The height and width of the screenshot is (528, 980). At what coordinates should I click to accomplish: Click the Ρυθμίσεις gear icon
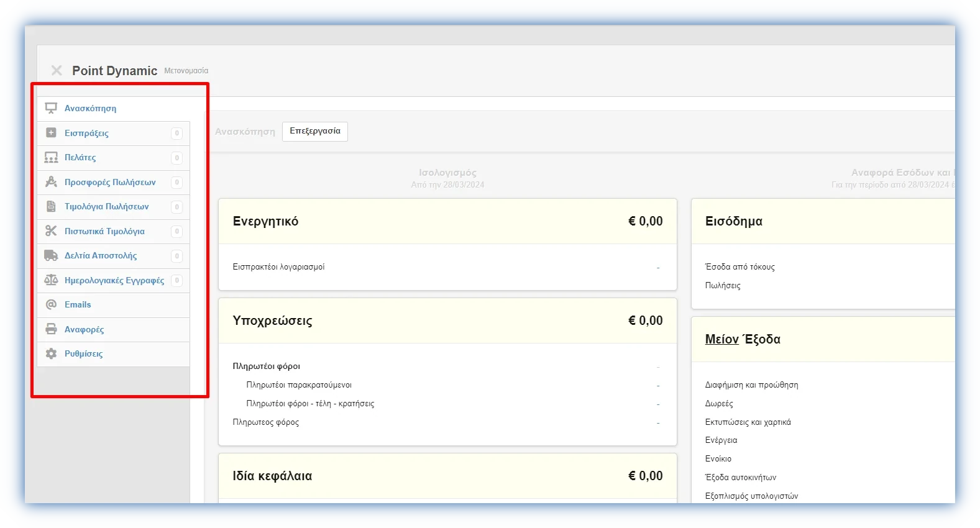click(x=51, y=353)
